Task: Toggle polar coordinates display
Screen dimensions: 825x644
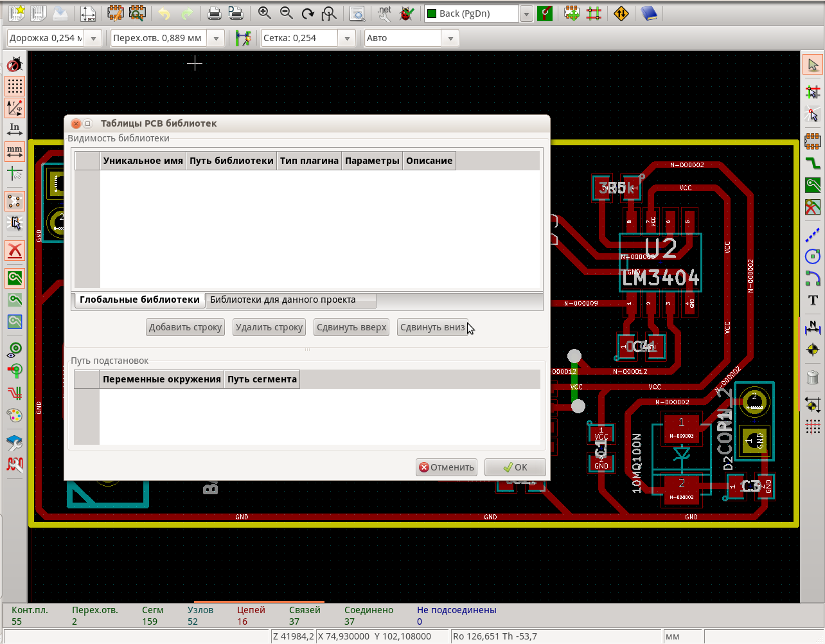Action: 15,108
